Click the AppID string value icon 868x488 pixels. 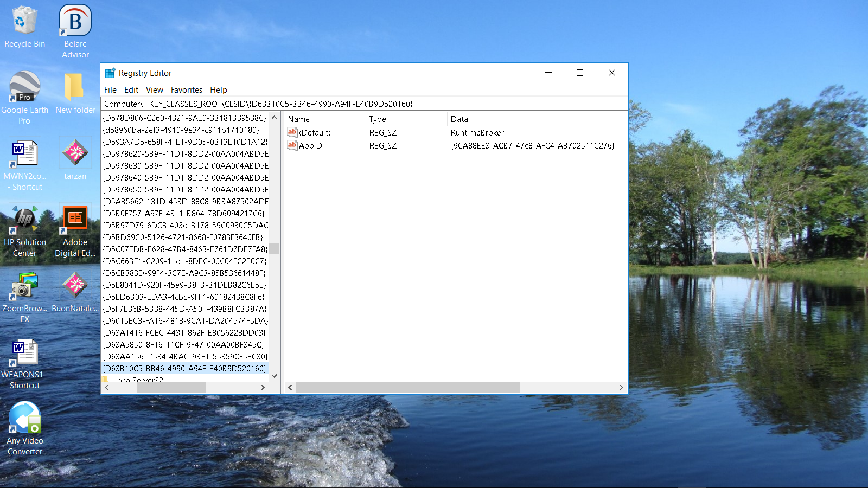(292, 145)
